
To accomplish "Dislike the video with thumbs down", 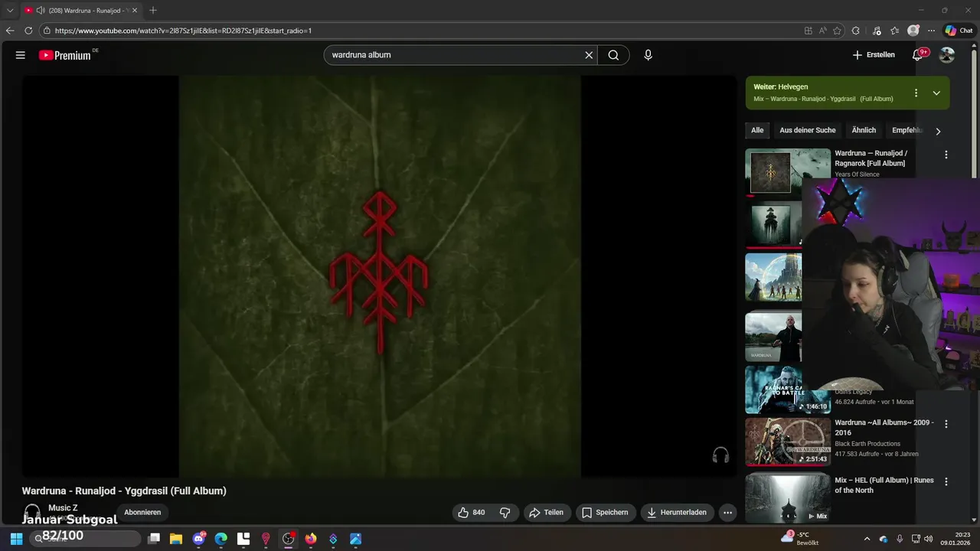I will point(505,513).
